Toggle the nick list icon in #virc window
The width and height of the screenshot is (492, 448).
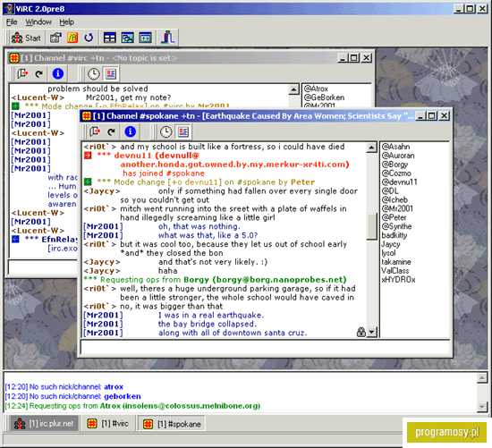111,74
